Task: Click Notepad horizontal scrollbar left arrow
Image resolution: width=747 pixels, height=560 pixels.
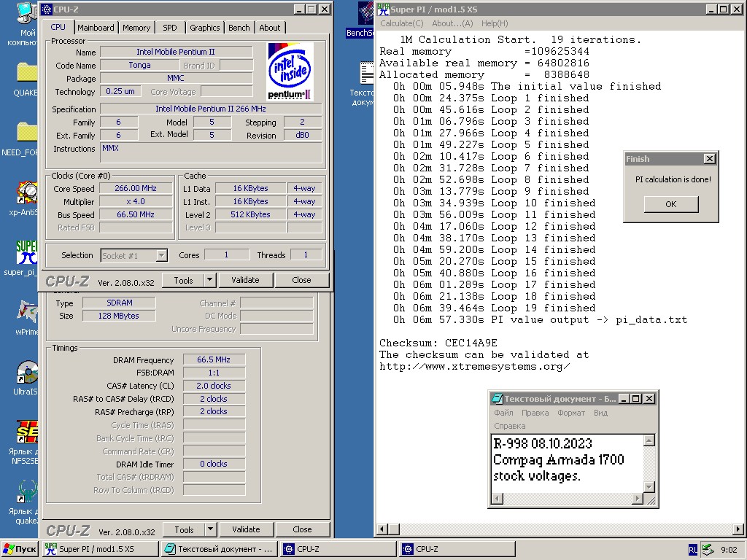Action: [497, 499]
